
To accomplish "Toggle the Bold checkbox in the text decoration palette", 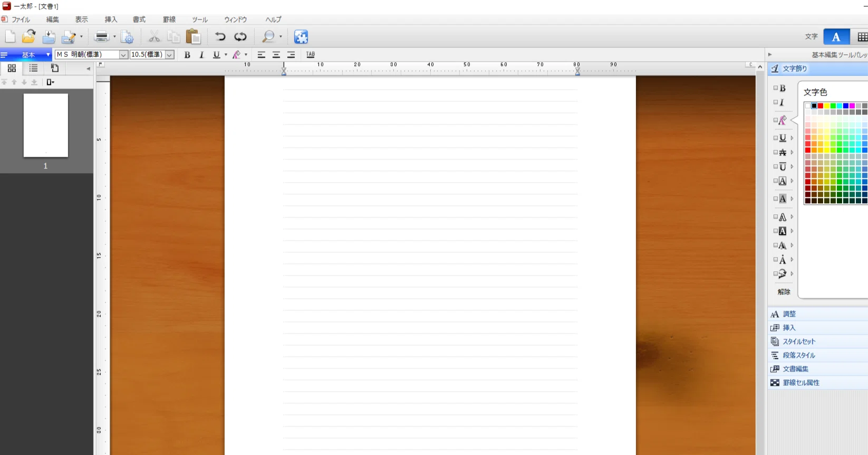I will point(776,88).
